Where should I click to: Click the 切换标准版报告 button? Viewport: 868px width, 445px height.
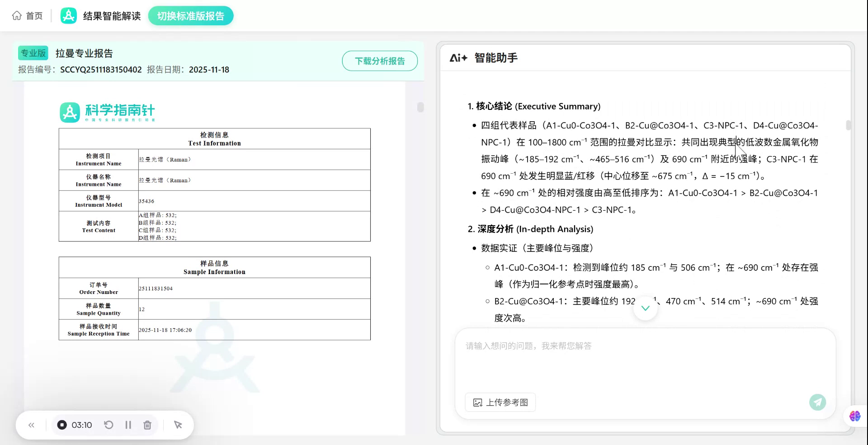coord(190,15)
